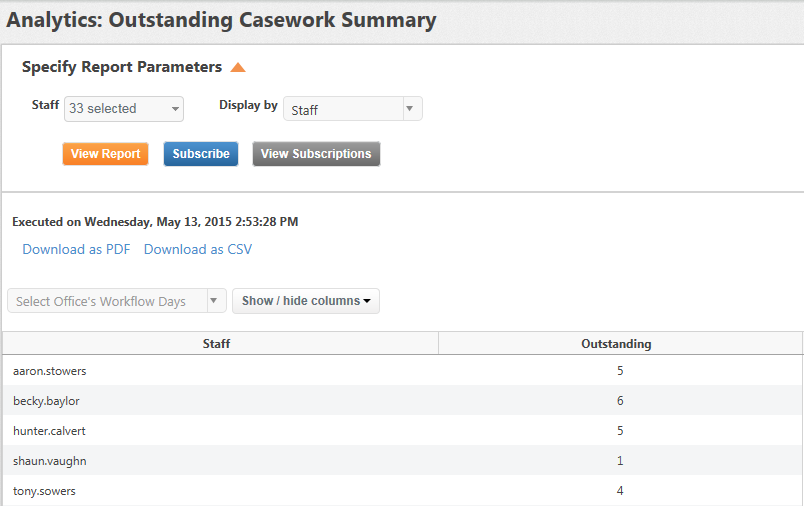Download the report as PDF
804x506 pixels.
point(76,249)
